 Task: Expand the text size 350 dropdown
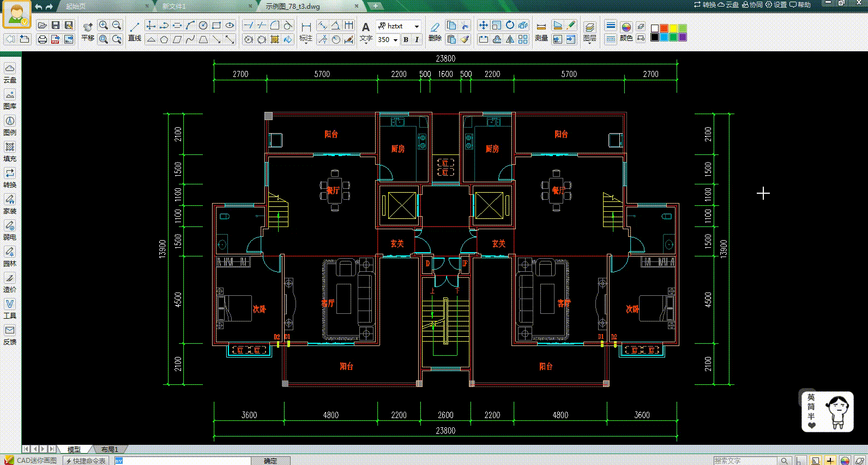pos(395,40)
